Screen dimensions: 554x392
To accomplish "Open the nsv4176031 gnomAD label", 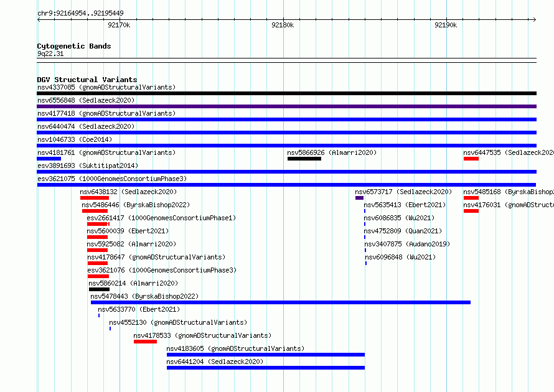I will [509, 205].
